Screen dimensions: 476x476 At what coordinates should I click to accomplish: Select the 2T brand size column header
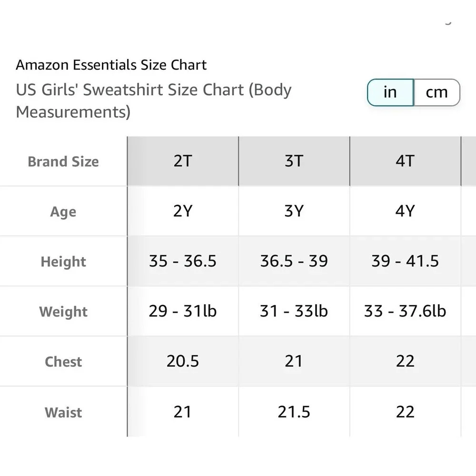pos(183,161)
